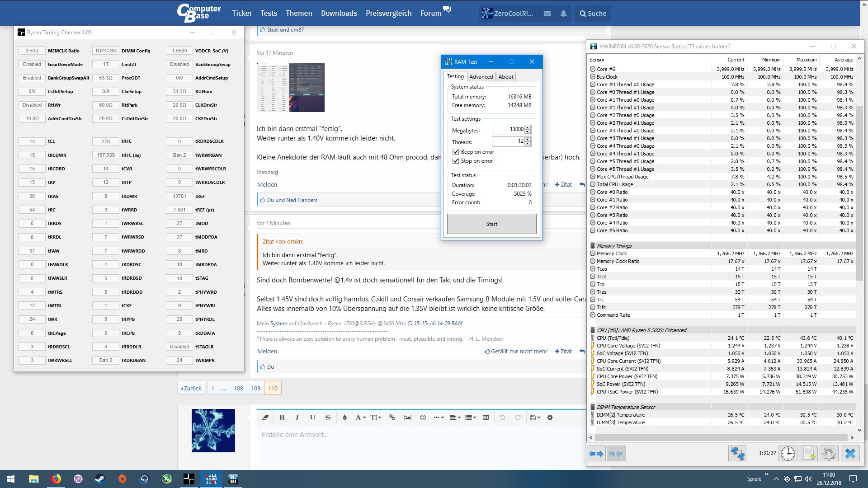The height and width of the screenshot is (488, 868).
Task: Toggle Stop on error checkbox
Action: pos(456,161)
